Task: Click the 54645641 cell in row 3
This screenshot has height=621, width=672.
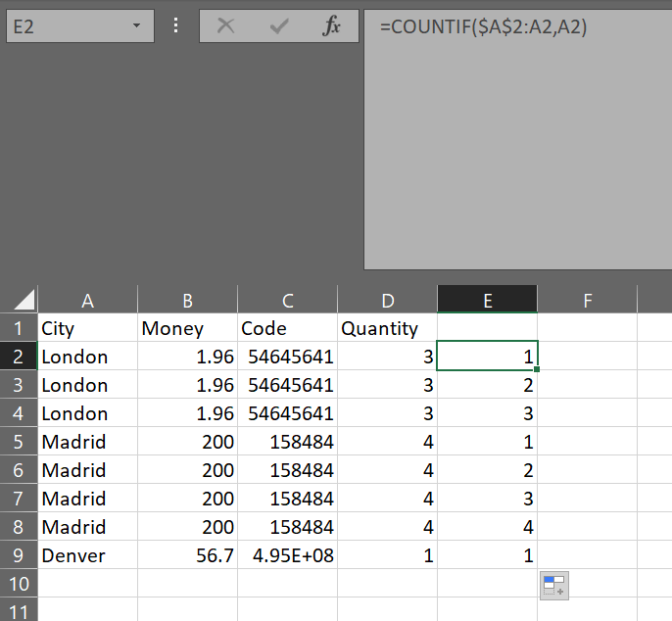Action: click(288, 384)
